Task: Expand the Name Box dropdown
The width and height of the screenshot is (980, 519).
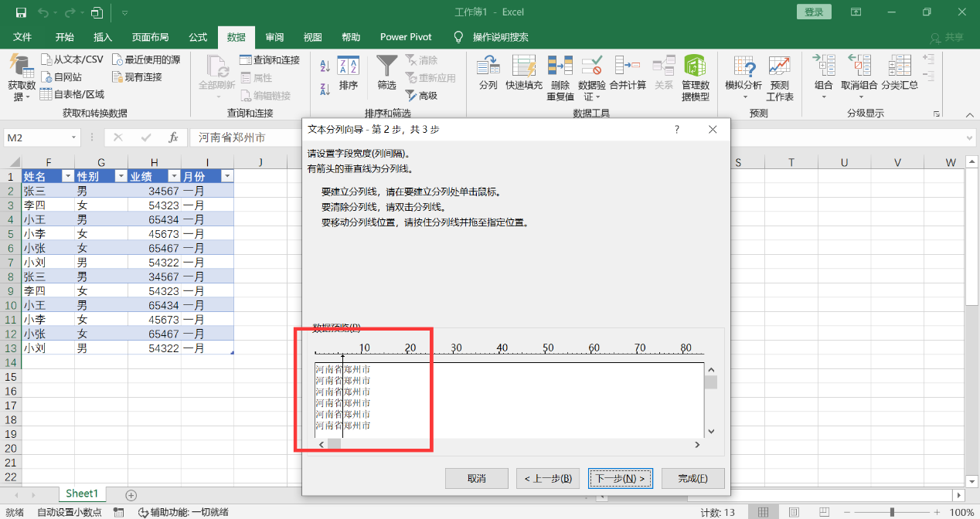Action: [74, 137]
